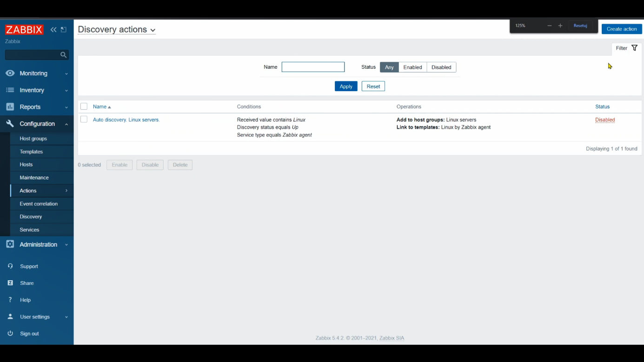Click the Support headset icon
The height and width of the screenshot is (362, 644).
pos(10,266)
